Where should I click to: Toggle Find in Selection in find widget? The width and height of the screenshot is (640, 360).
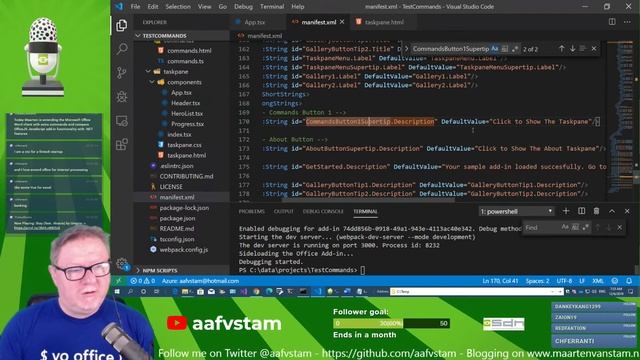583,49
